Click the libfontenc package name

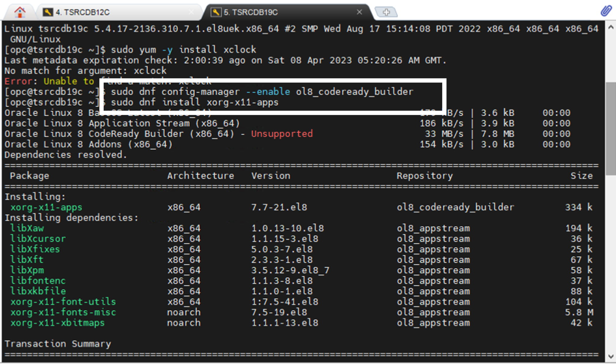(38, 281)
